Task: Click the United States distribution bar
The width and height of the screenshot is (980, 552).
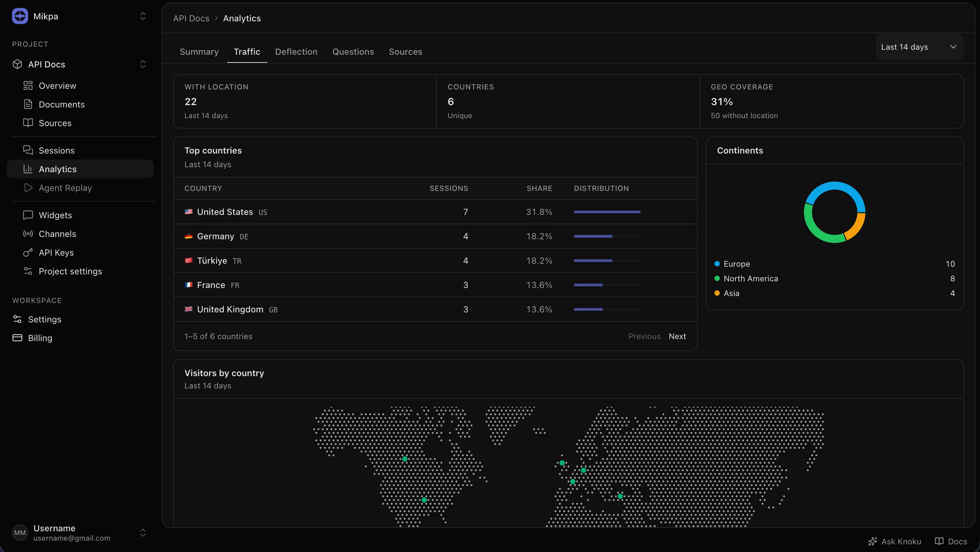Action: [x=607, y=212]
